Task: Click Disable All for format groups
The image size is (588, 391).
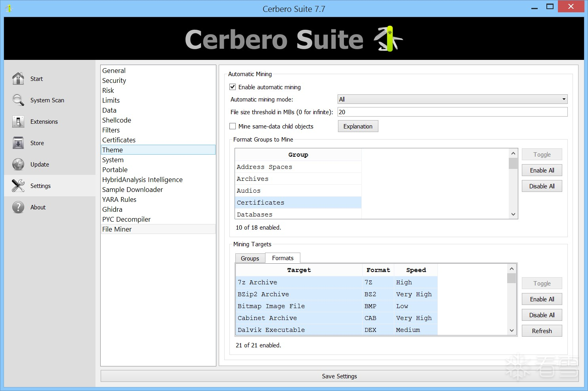Action: point(542,186)
